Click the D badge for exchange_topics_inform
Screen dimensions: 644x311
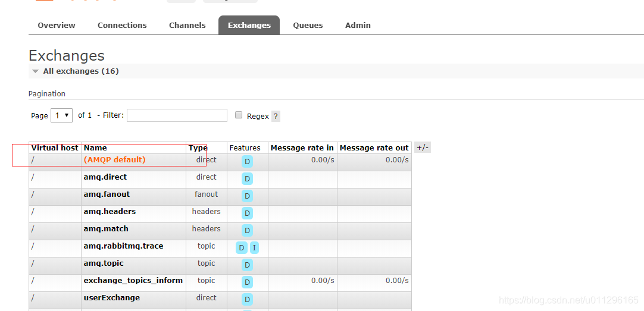[x=247, y=282]
